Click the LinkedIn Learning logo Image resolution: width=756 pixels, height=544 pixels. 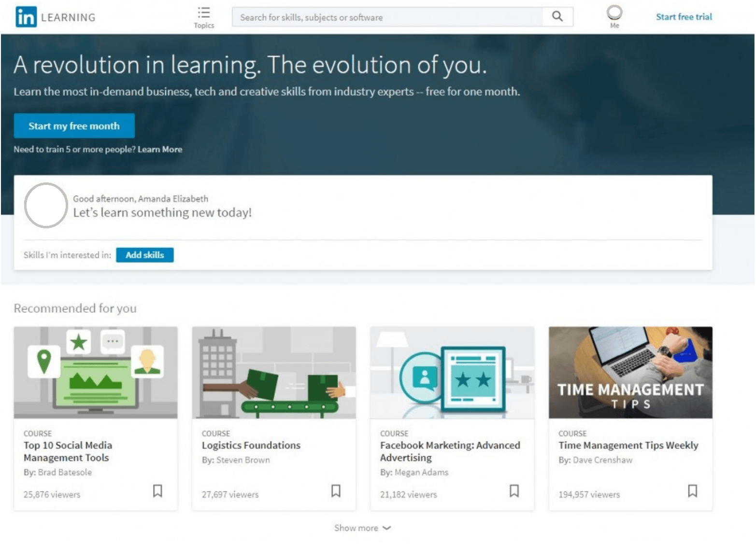coord(56,17)
